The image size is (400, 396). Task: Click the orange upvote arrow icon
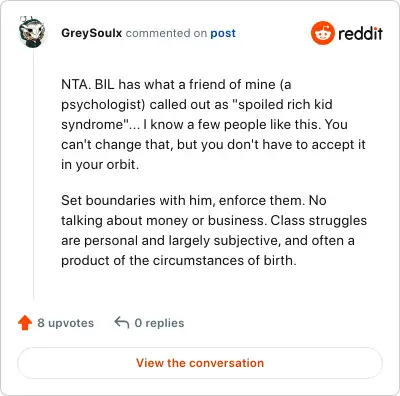pos(25,323)
